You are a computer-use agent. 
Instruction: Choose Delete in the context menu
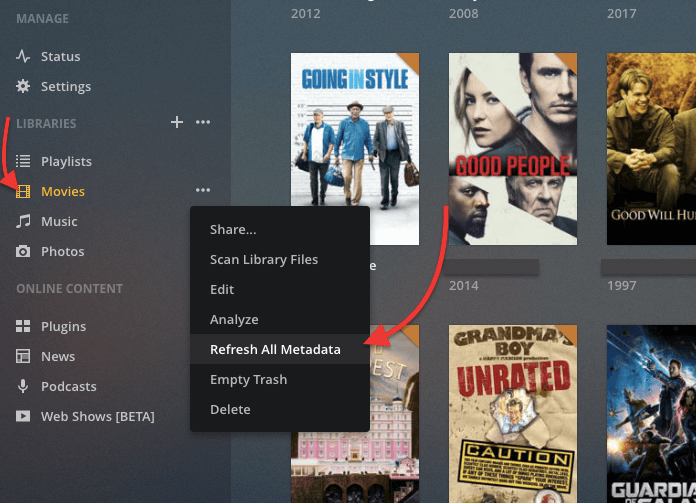(x=280, y=409)
